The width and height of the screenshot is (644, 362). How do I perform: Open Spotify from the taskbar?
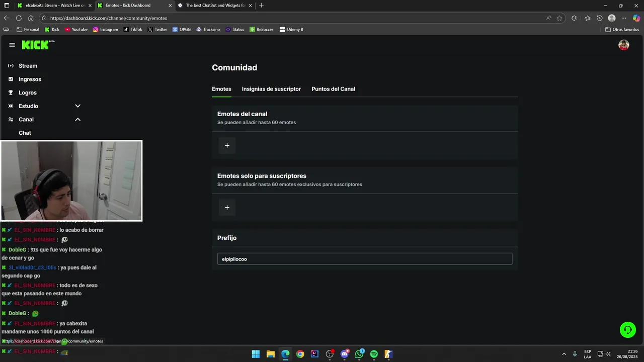coord(374,354)
